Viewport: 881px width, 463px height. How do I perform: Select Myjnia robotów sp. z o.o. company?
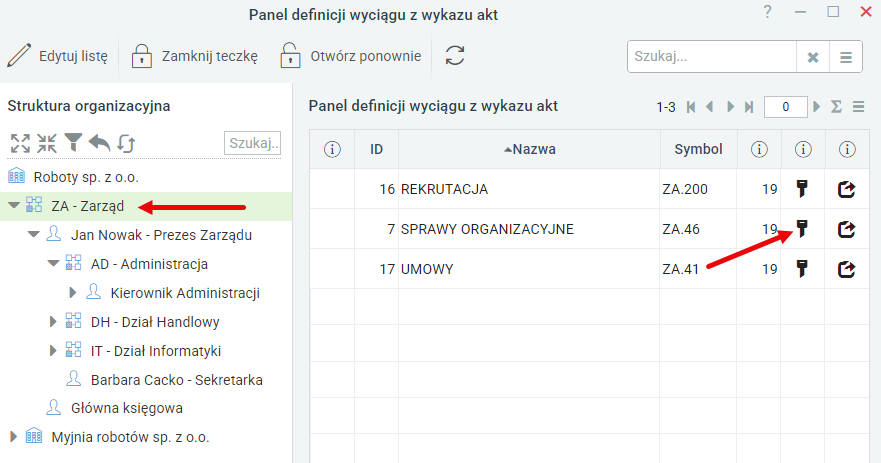(x=130, y=437)
